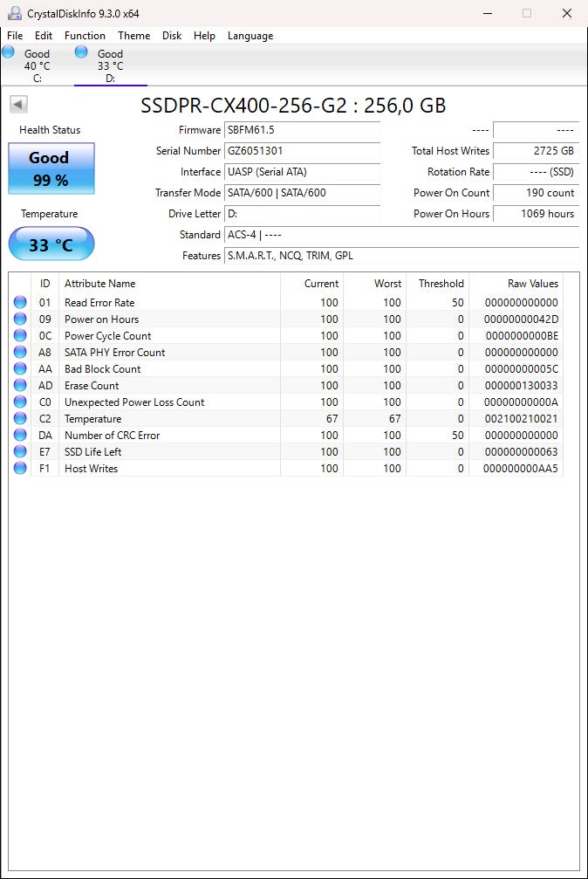Click the Good 99 % health status button
The image size is (588, 879).
pyautogui.click(x=51, y=168)
